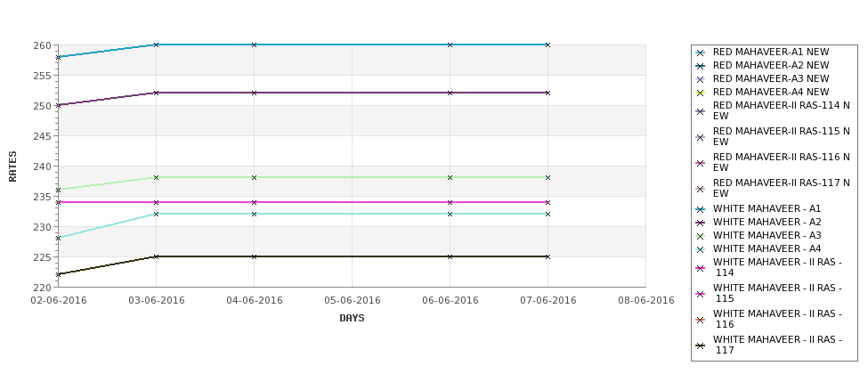
Task: Click the WHITE MAHAVEER - II RAS - 114 legend marker
Action: coord(701,268)
